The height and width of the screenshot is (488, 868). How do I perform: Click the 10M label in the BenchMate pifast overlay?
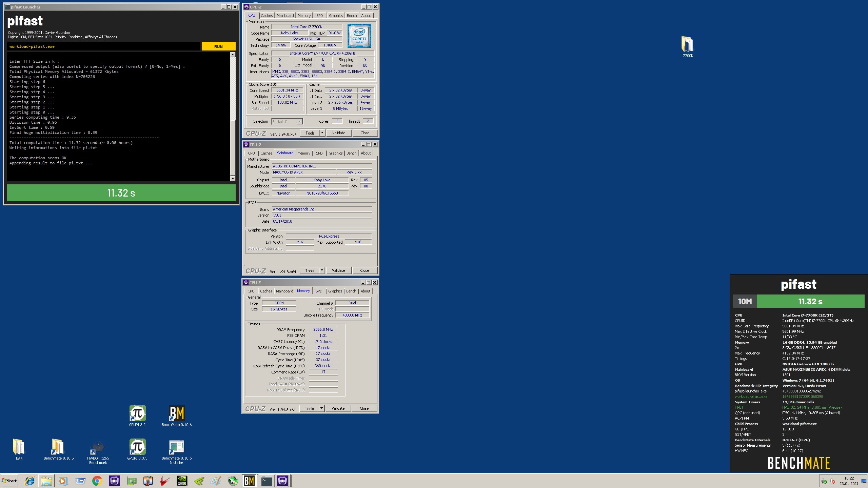click(x=745, y=301)
